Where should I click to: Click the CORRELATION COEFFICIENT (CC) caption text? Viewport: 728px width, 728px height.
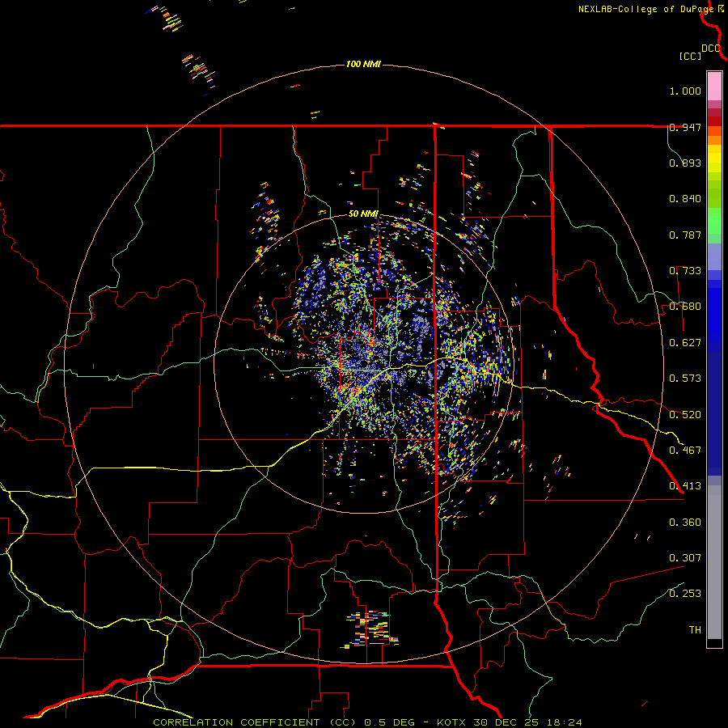coord(255,722)
